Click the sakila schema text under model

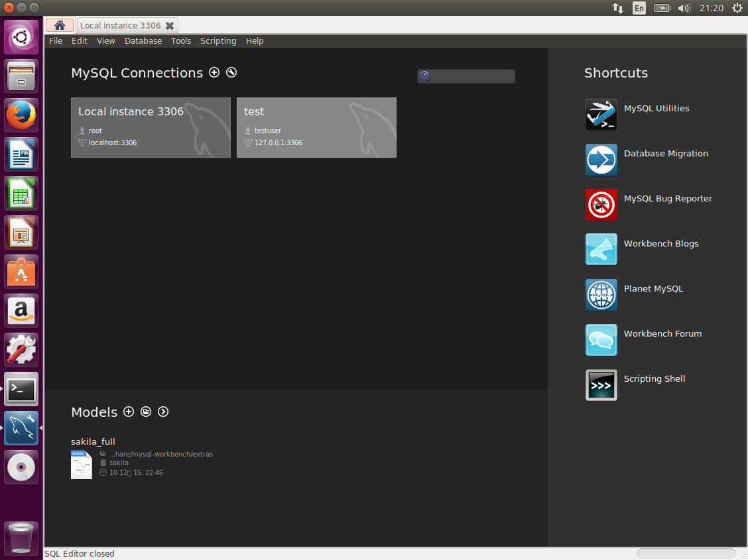coord(119,463)
